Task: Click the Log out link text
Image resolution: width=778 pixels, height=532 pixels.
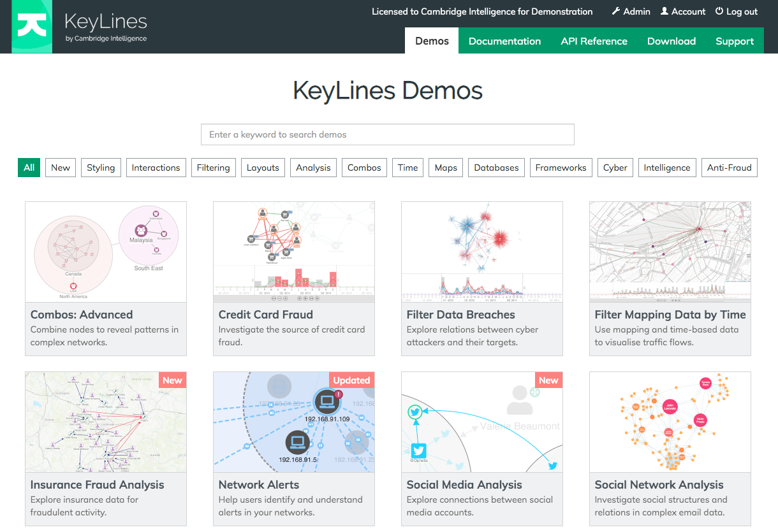Action: pos(742,11)
